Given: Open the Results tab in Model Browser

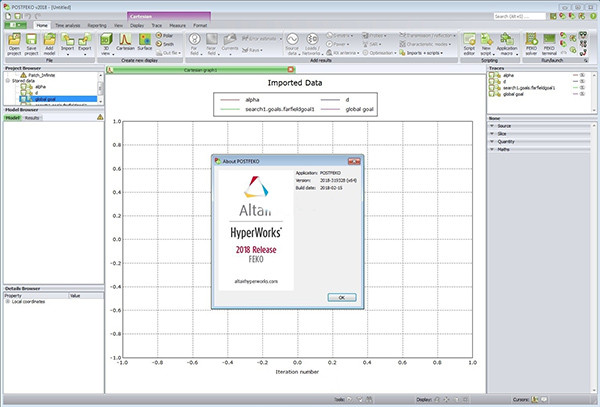Looking at the screenshot, I should [32, 118].
